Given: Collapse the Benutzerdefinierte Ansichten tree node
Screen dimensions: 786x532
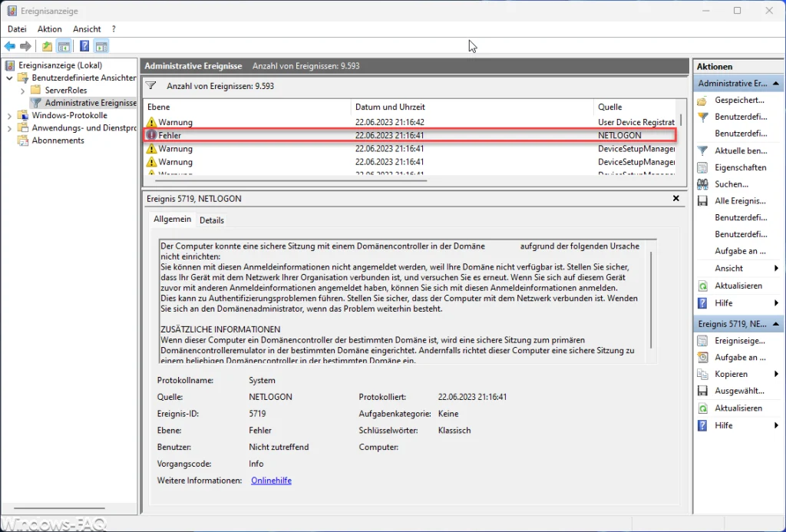Looking at the screenshot, I should tap(9, 78).
